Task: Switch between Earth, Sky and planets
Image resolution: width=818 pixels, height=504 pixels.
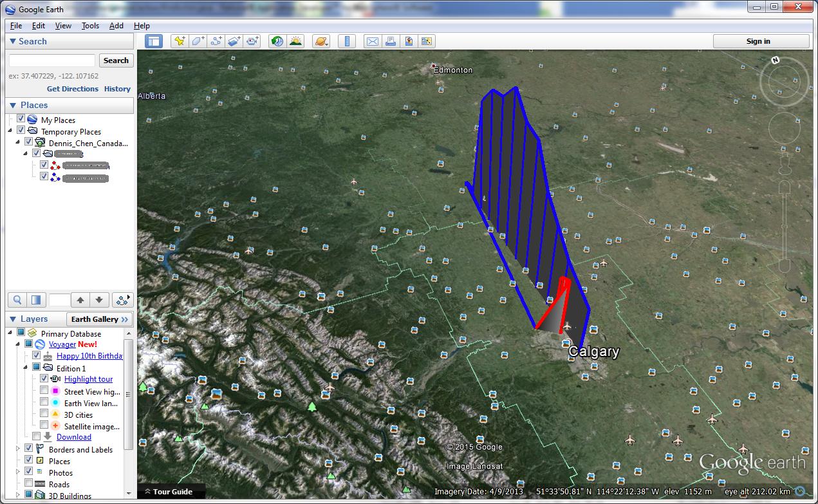Action: [321, 41]
